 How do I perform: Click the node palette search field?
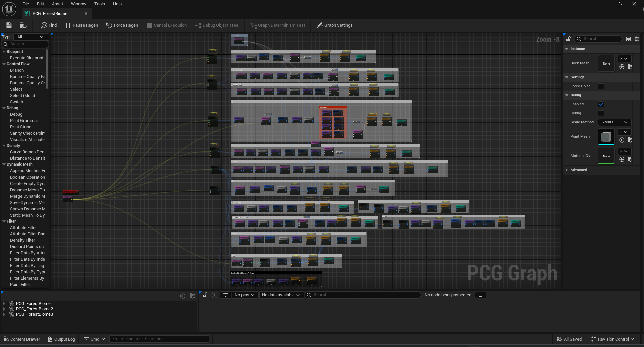click(25, 44)
